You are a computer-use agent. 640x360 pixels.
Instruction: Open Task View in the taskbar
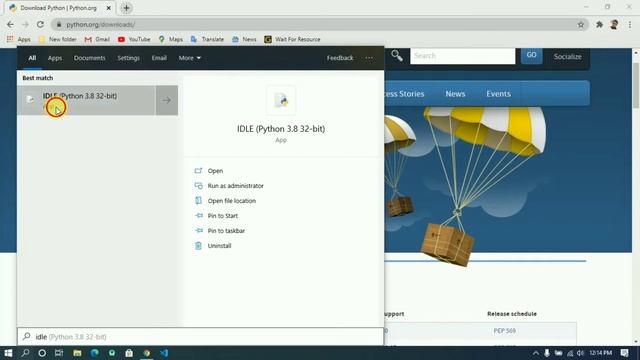point(59,353)
